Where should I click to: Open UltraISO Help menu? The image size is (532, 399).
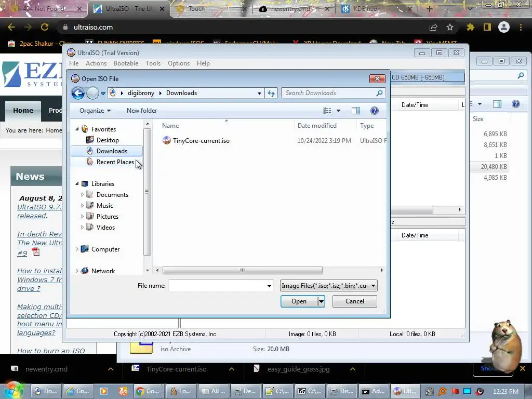pos(203,63)
